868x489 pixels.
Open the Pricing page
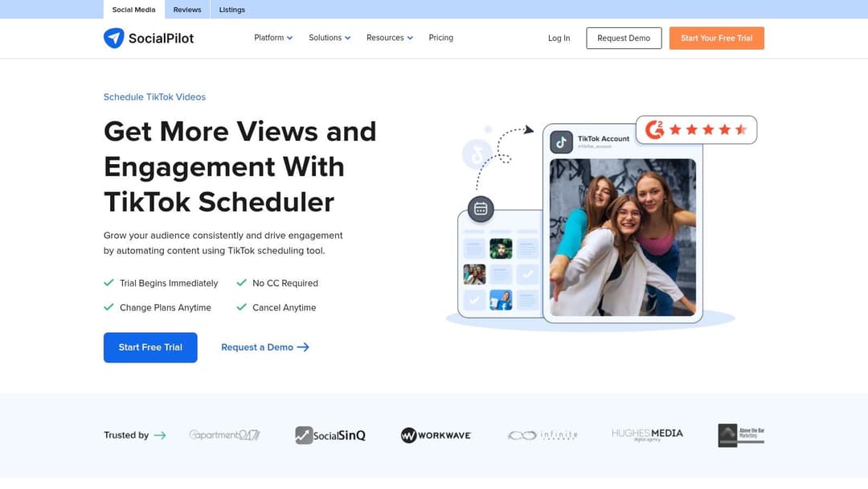[x=440, y=38]
